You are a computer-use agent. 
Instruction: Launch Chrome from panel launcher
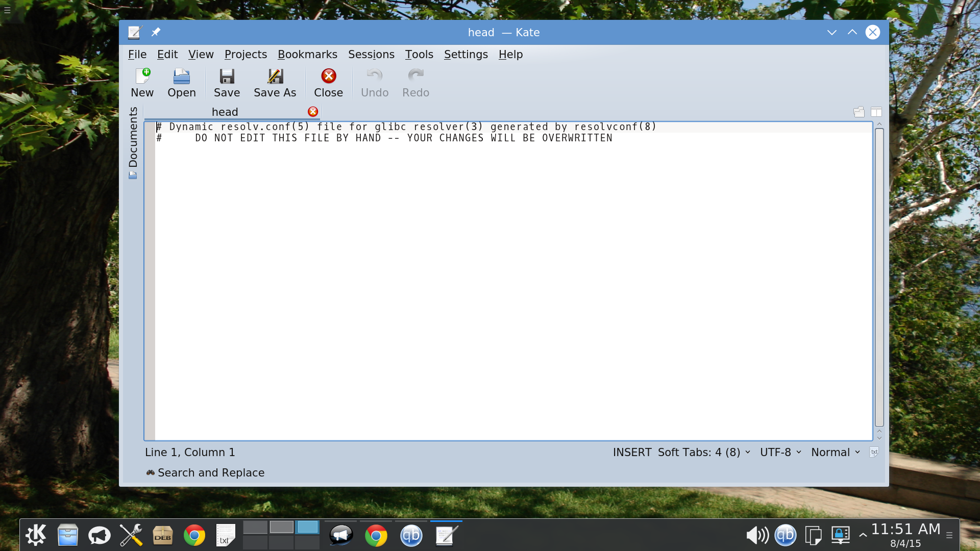(194, 535)
